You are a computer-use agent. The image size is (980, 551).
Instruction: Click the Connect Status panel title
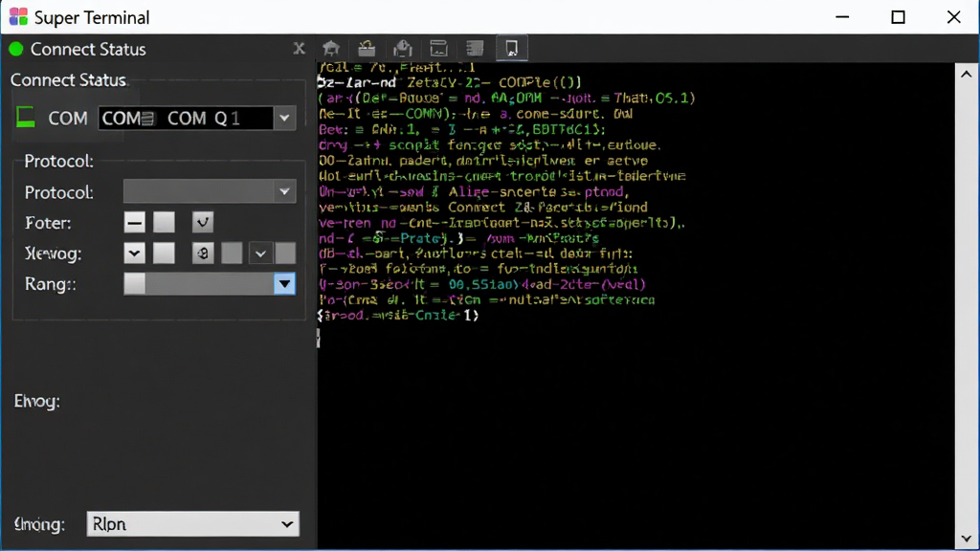(88, 50)
